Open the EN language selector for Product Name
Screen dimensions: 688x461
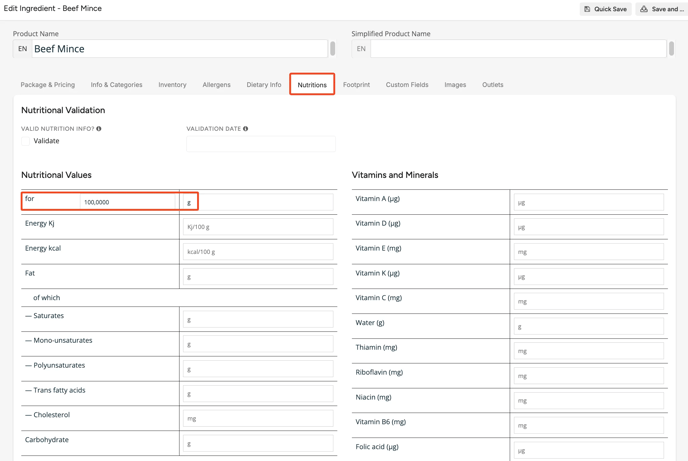click(x=22, y=48)
